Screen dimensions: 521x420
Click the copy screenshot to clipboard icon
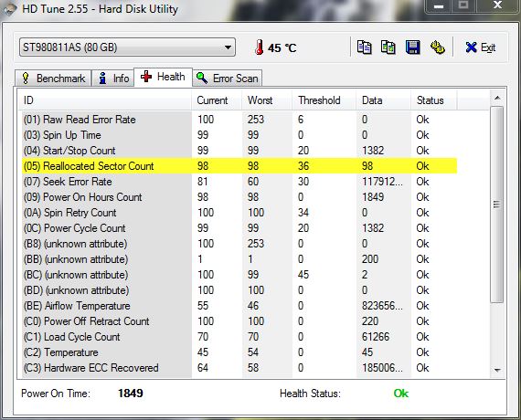coord(388,47)
